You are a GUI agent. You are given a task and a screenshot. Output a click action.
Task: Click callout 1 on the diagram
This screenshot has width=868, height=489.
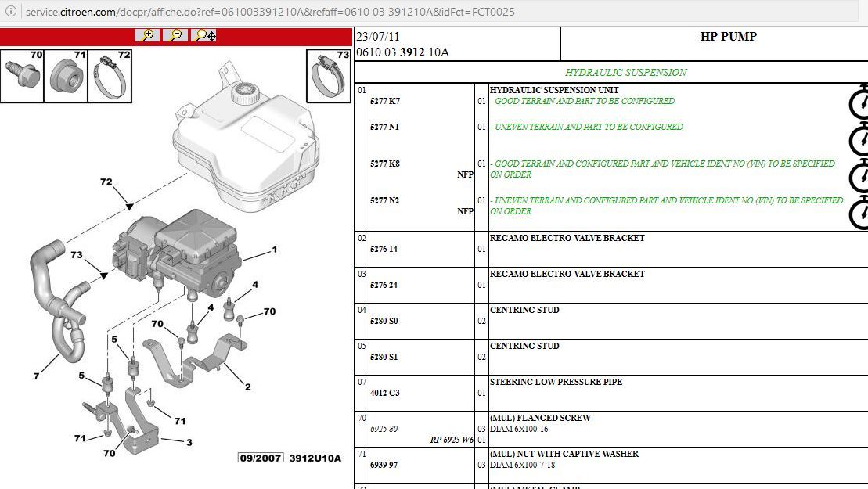pyautogui.click(x=274, y=250)
